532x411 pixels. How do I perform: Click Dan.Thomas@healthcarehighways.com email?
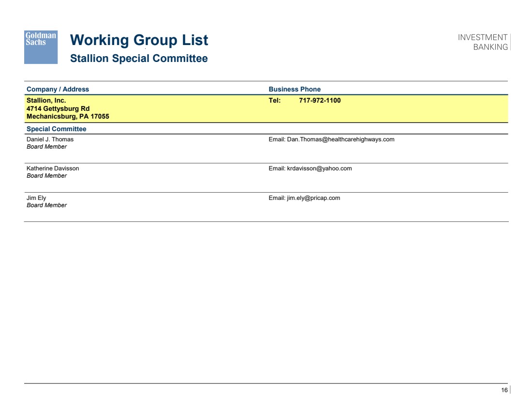(340, 139)
